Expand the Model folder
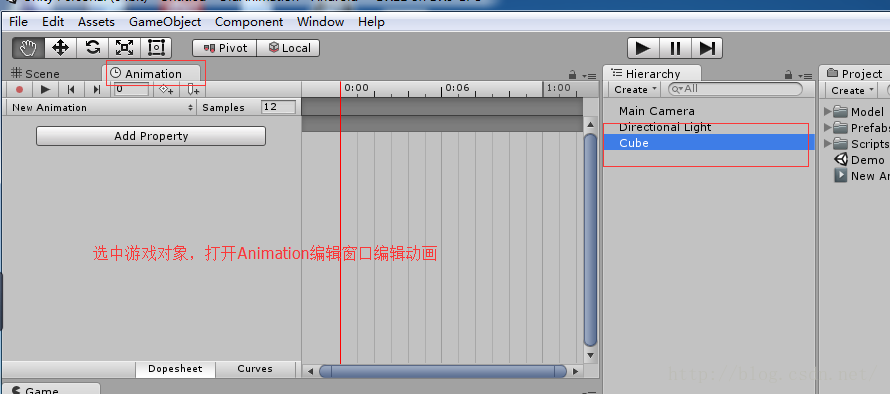 point(828,111)
